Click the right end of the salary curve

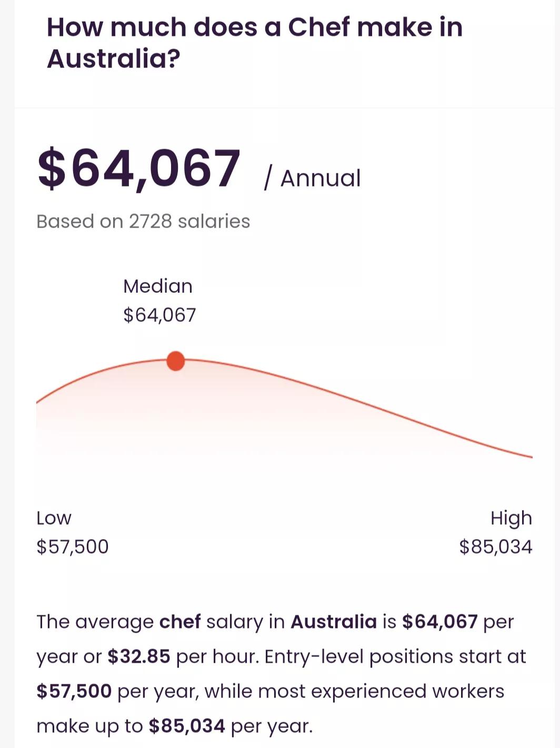point(529,456)
